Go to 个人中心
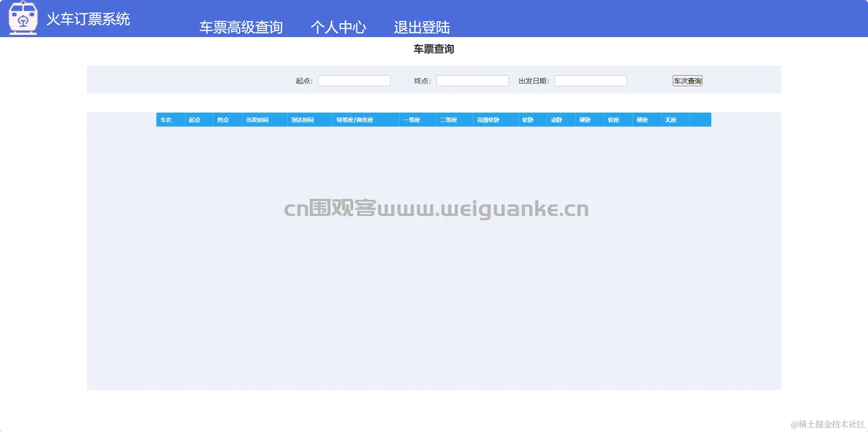 [338, 27]
